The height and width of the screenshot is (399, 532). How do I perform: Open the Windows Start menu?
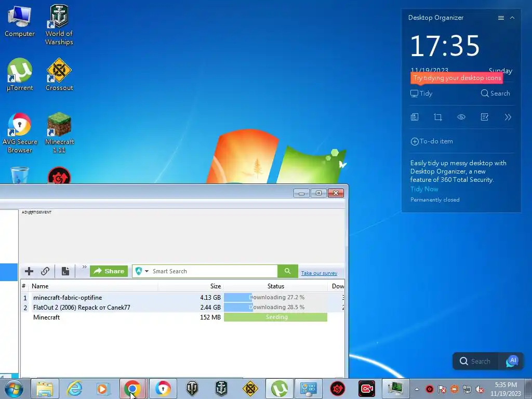[x=14, y=389]
